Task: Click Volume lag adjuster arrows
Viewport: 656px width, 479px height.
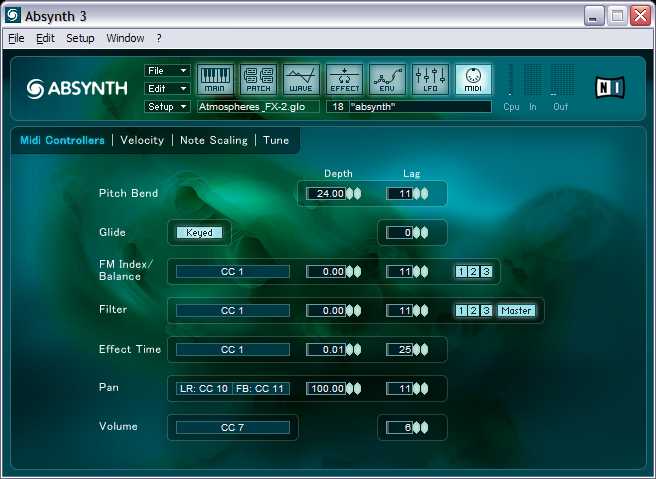Action: 421,427
